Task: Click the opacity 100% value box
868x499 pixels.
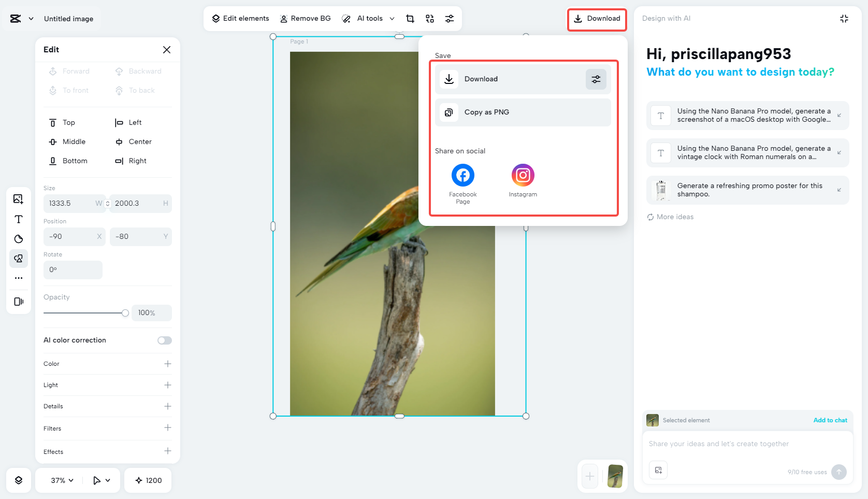Action: (x=152, y=313)
